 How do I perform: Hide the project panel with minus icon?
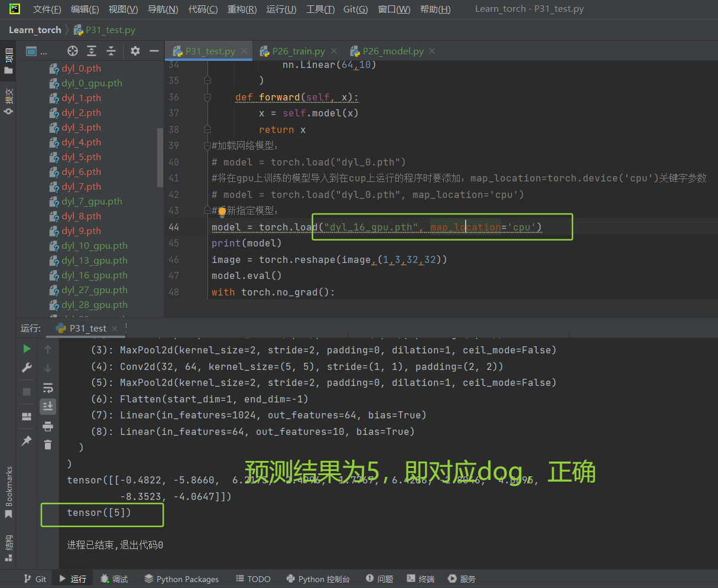(154, 51)
